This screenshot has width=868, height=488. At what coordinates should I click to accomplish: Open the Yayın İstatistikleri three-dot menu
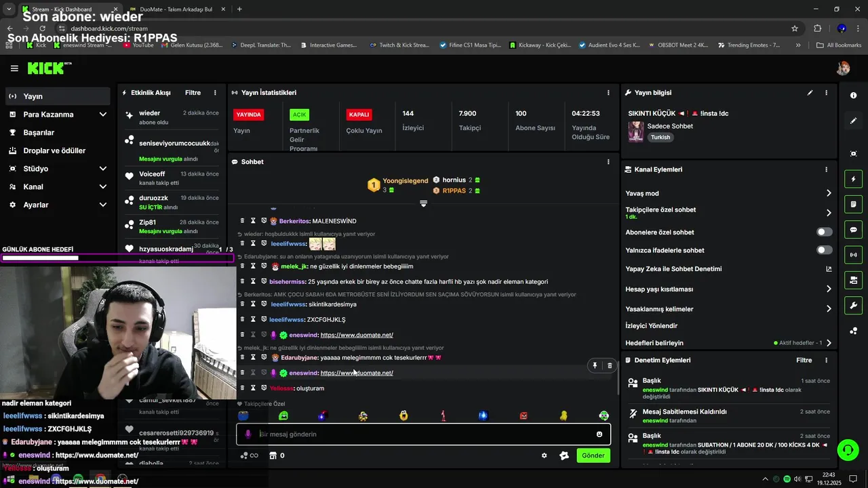point(608,93)
